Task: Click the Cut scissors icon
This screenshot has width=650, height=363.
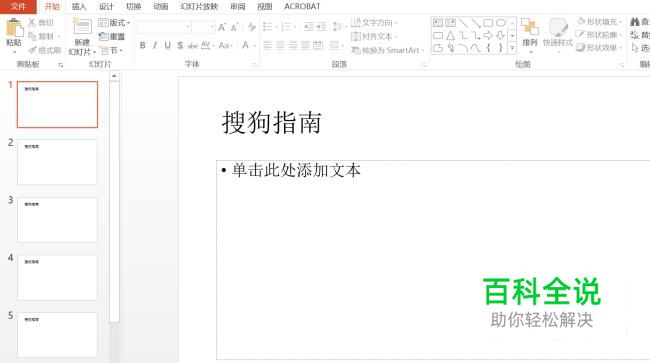Action: (32, 23)
